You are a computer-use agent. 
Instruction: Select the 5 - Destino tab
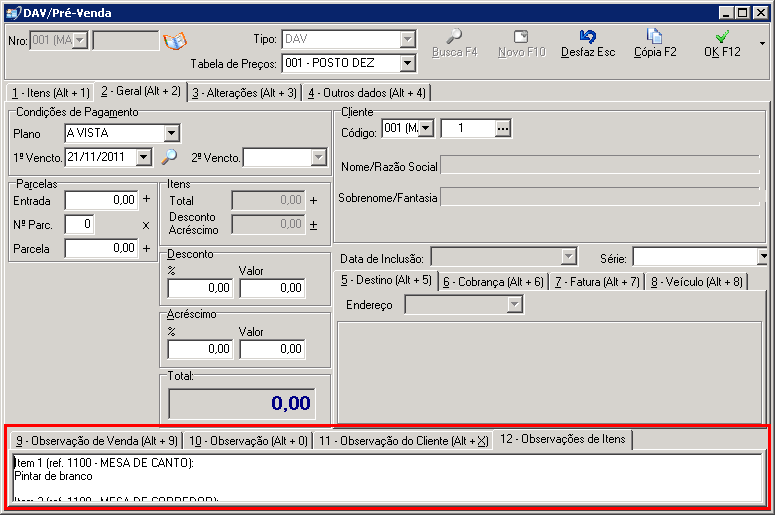(386, 280)
